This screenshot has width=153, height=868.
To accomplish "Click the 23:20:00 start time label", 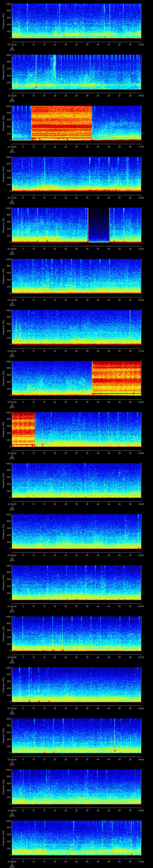I will coord(12,351).
